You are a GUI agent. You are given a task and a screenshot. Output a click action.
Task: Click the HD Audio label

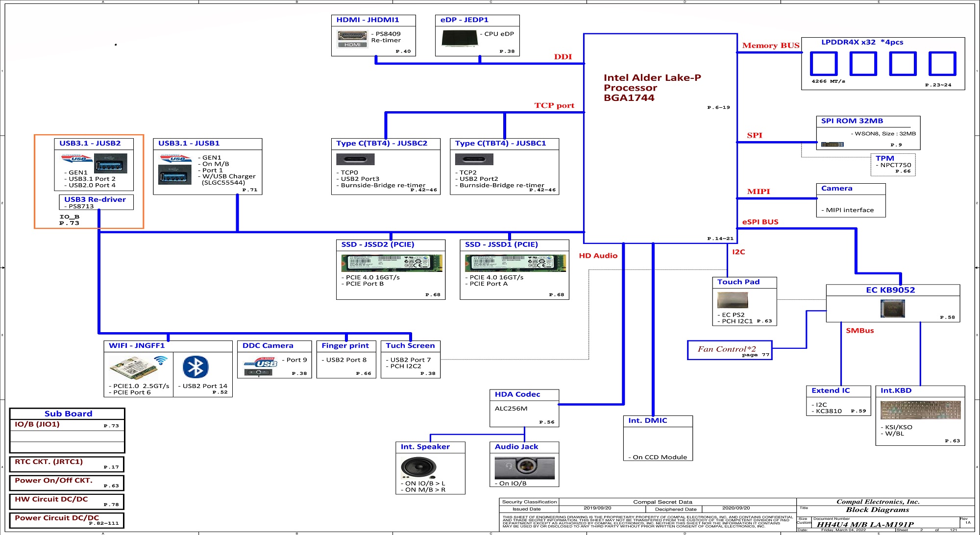tap(598, 256)
